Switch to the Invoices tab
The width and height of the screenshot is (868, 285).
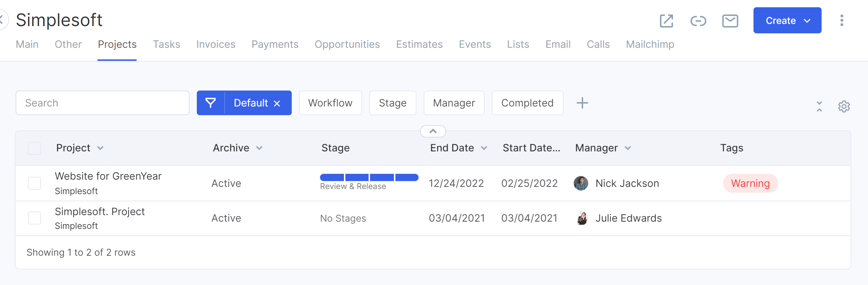[x=216, y=44]
